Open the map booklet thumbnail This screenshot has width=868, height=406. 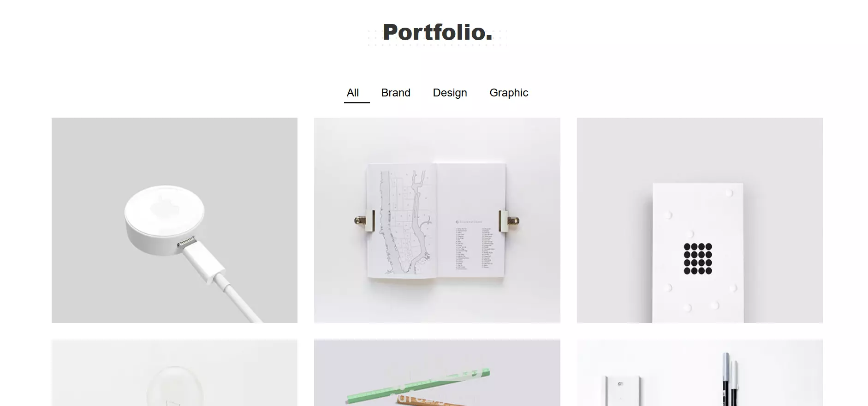[437, 220]
